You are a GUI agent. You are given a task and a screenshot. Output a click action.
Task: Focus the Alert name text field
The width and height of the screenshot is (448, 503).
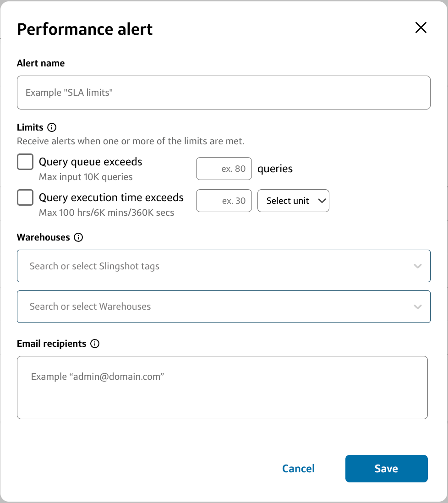point(224,93)
